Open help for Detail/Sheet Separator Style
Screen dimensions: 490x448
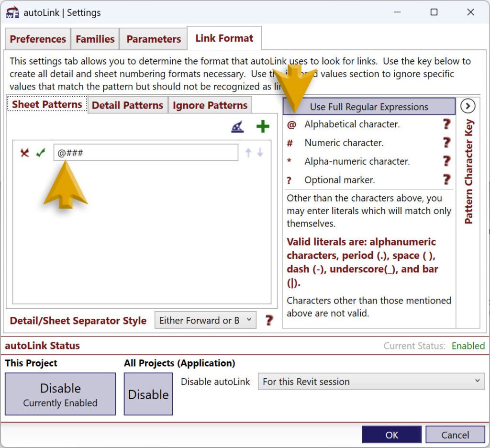click(269, 321)
